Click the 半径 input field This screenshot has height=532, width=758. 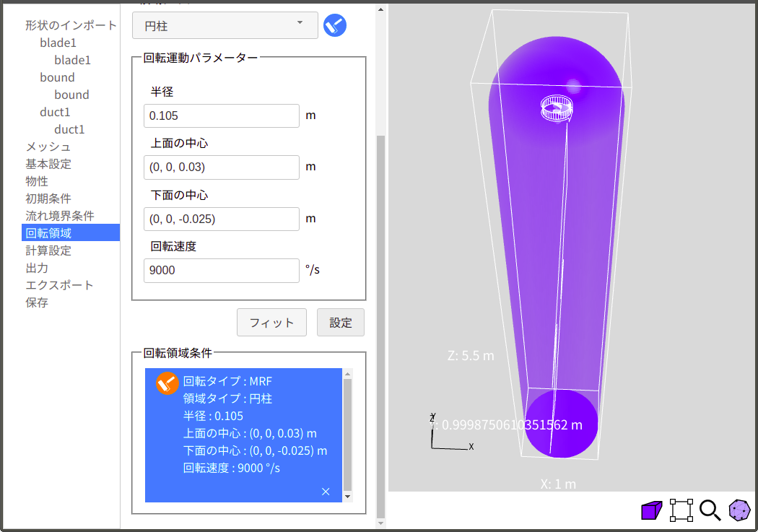pyautogui.click(x=221, y=115)
